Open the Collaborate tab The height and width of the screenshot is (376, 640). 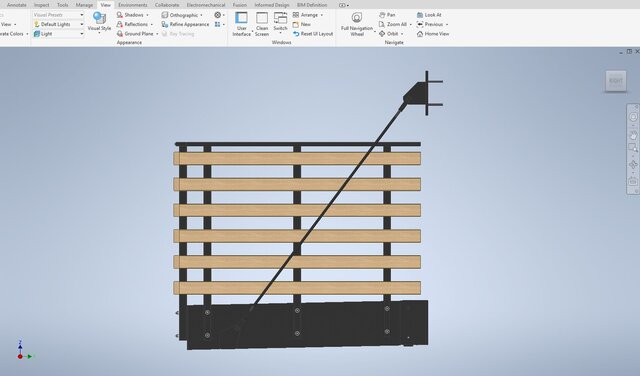167,5
